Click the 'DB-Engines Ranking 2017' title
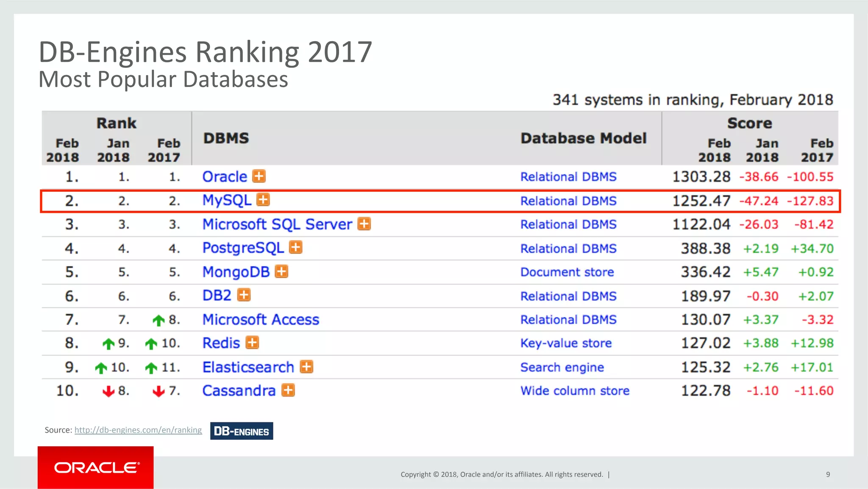Image resolution: width=868 pixels, height=489 pixels. (x=206, y=52)
